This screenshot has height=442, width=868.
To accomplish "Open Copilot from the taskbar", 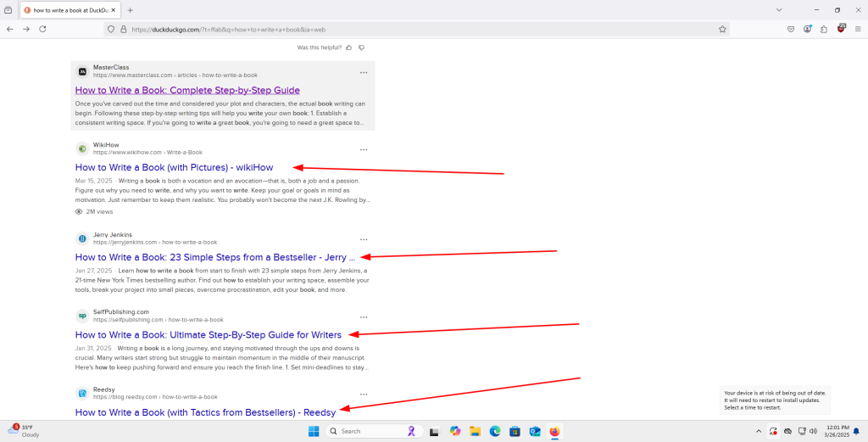I will click(x=455, y=431).
